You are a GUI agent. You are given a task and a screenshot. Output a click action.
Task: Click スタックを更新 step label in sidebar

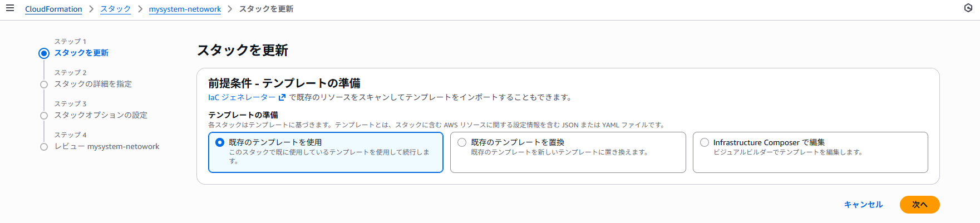point(81,53)
